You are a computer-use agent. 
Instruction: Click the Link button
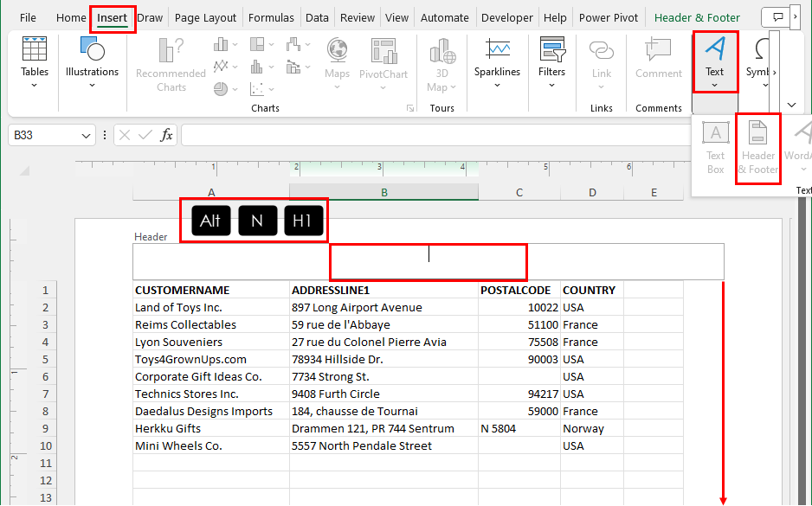coord(602,65)
